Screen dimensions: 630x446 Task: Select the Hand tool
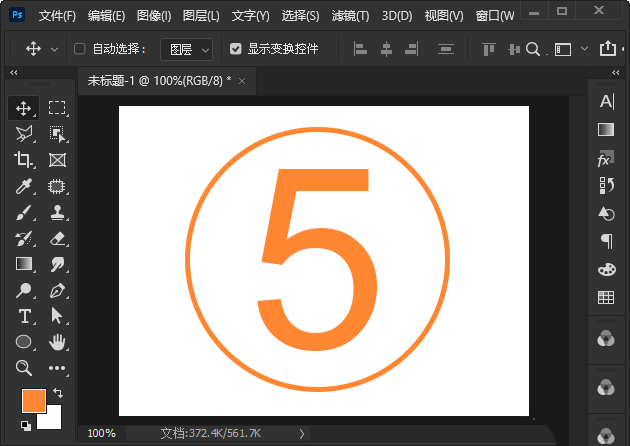[57, 342]
